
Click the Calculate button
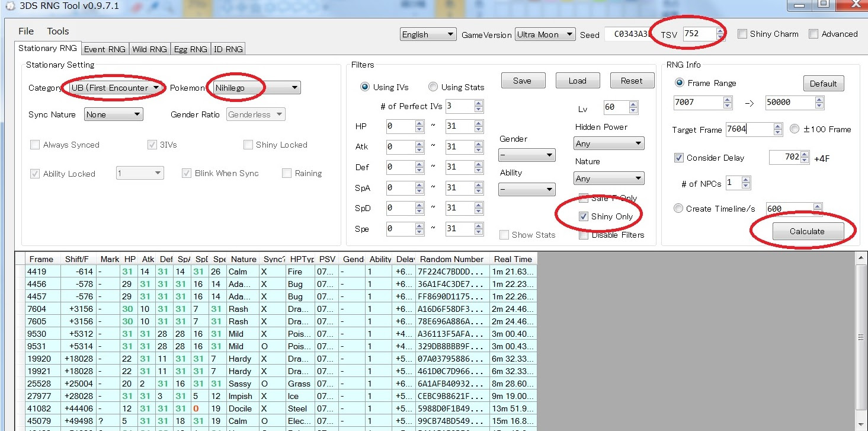pyautogui.click(x=807, y=231)
